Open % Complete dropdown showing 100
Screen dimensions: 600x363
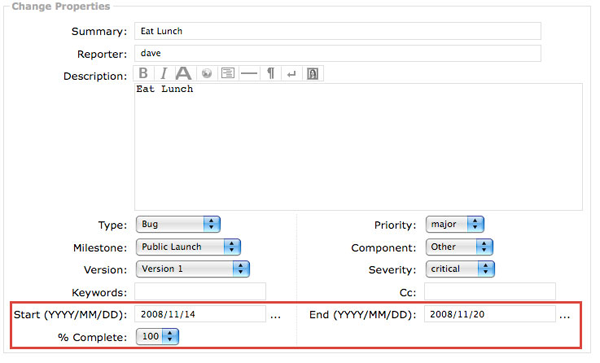(157, 337)
